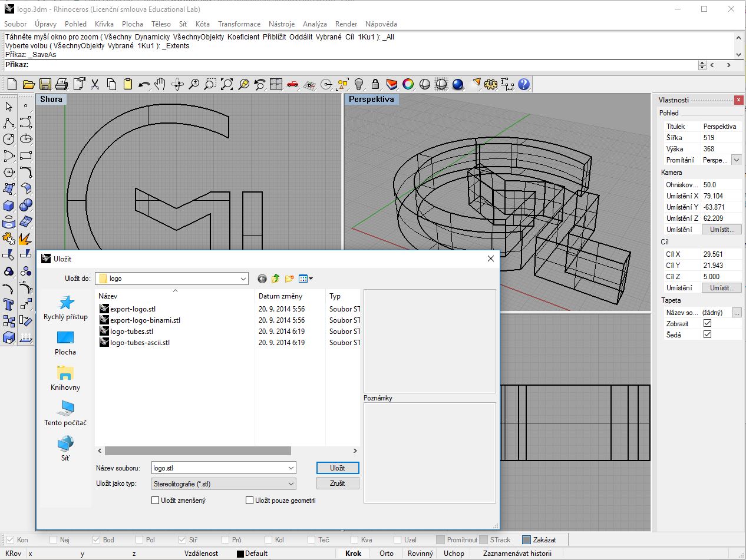Open the 'Uložit jako typ' file type dropdown
Viewport: 746px width, 560px height.
[291, 484]
